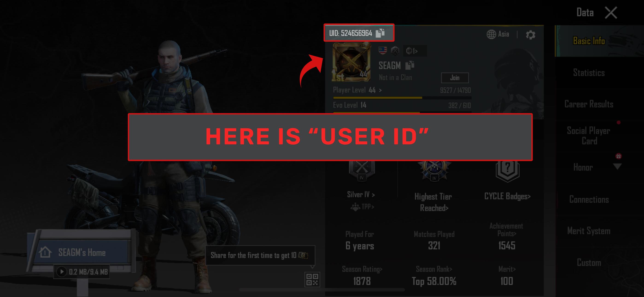Open Highest Tier Reached link
The width and height of the screenshot is (644, 297).
pyautogui.click(x=433, y=202)
